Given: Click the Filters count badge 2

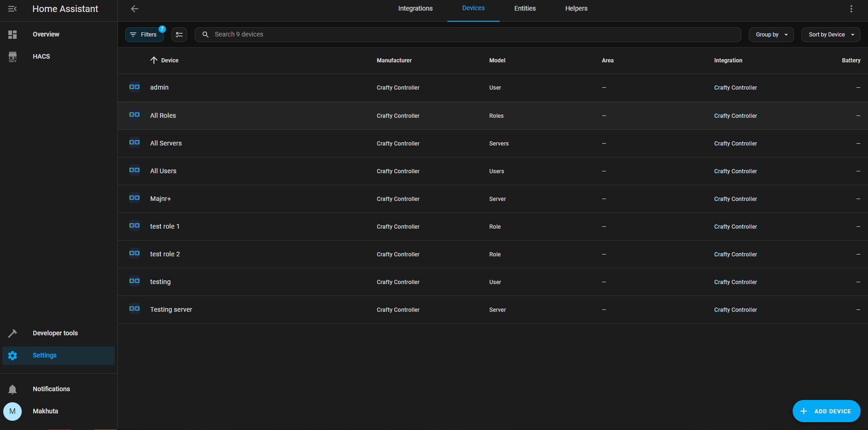Looking at the screenshot, I should click(x=162, y=29).
